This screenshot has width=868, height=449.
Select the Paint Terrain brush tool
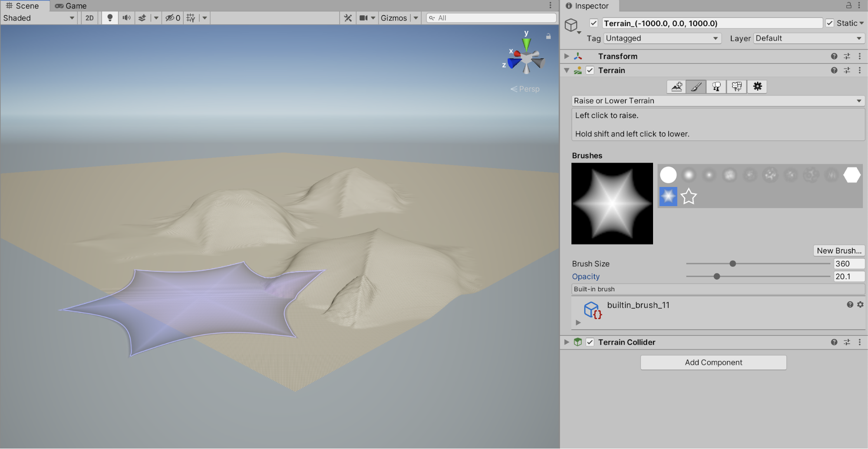(x=696, y=86)
